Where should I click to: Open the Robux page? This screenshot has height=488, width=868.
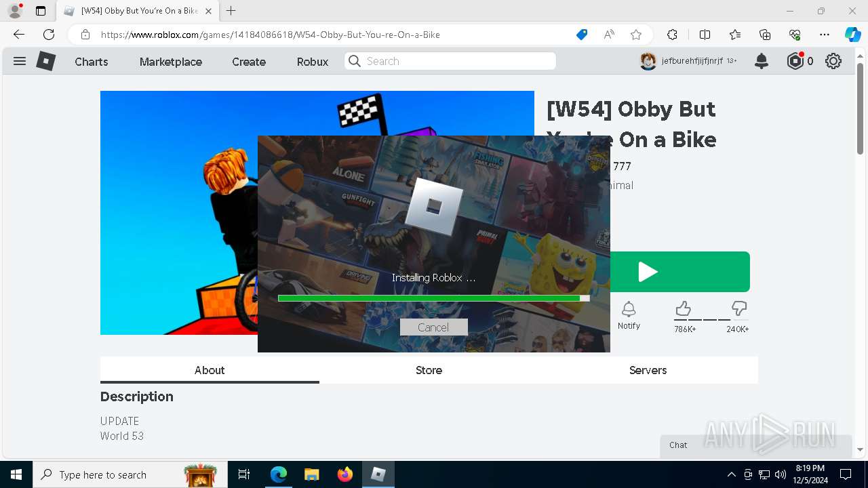click(x=313, y=62)
